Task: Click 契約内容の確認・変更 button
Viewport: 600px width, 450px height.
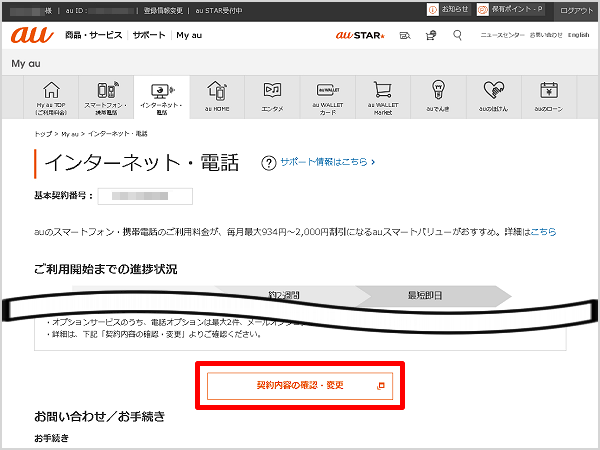Action: (300, 386)
